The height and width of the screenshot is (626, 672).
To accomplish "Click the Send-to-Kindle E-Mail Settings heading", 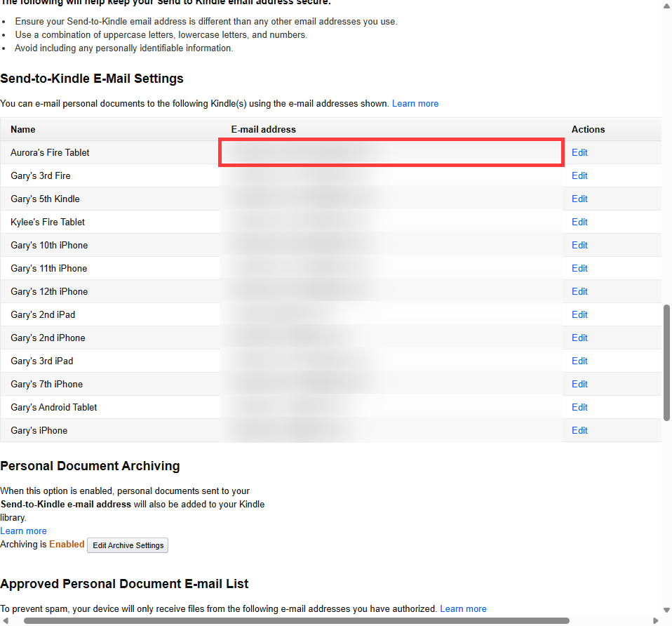I will tap(92, 79).
